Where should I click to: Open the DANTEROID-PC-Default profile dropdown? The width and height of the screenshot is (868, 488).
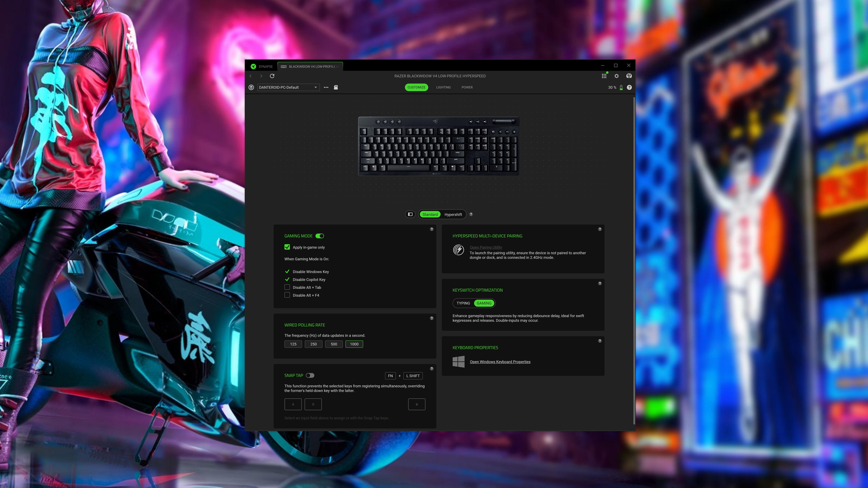point(315,87)
